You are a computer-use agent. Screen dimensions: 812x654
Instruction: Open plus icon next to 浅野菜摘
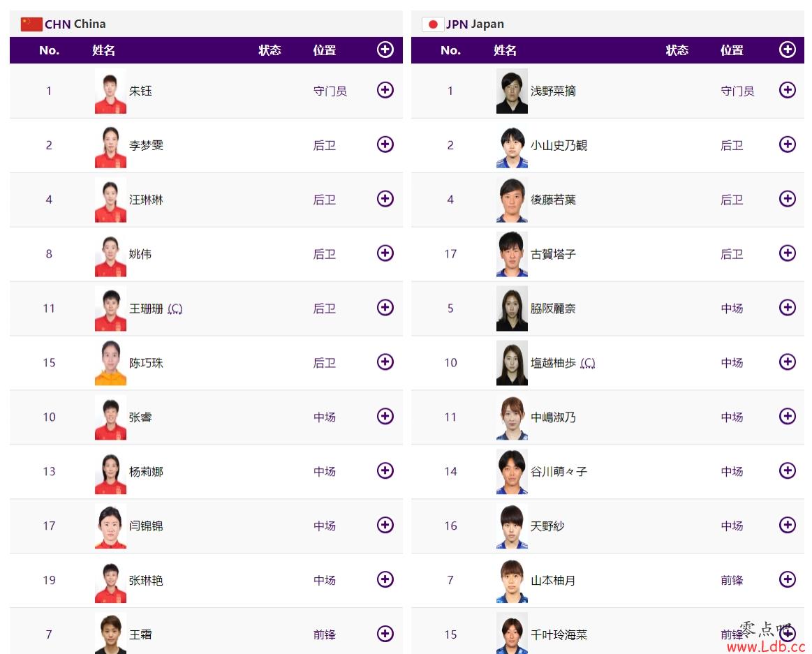coord(787,90)
